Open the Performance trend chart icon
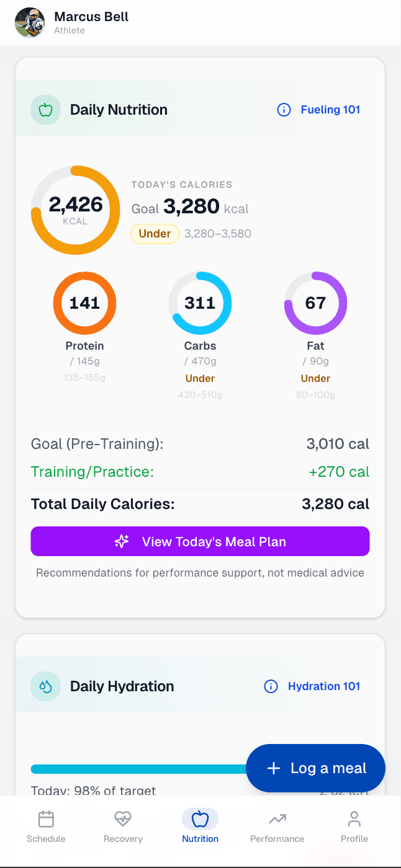 pyautogui.click(x=277, y=818)
